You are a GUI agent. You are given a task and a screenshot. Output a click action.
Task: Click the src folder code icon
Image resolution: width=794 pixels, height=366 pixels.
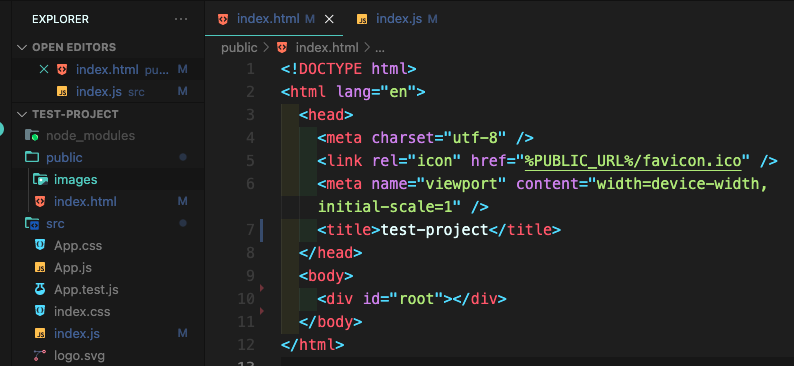(32, 223)
